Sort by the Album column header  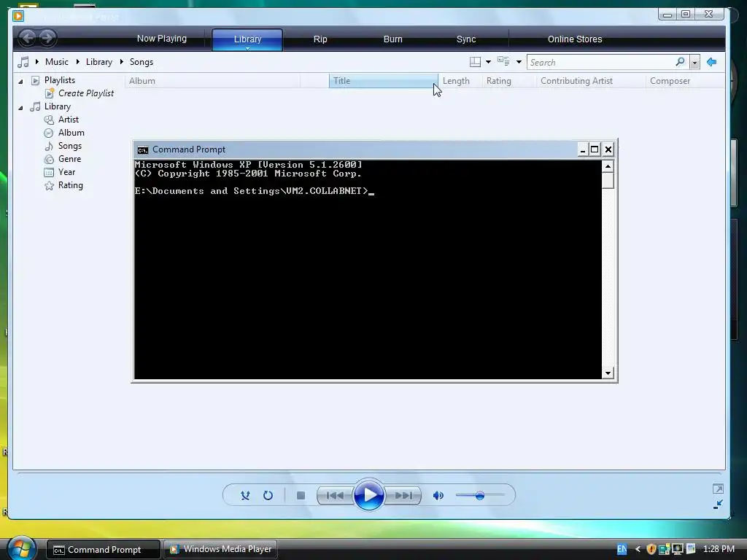pos(212,81)
